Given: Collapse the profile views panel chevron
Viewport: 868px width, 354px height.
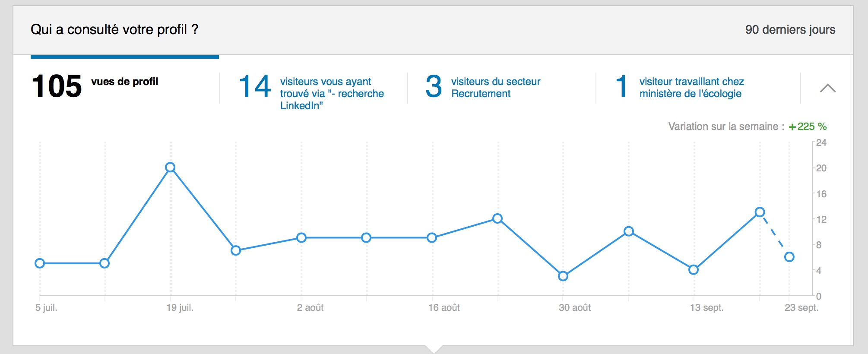Looking at the screenshot, I should tap(827, 88).
